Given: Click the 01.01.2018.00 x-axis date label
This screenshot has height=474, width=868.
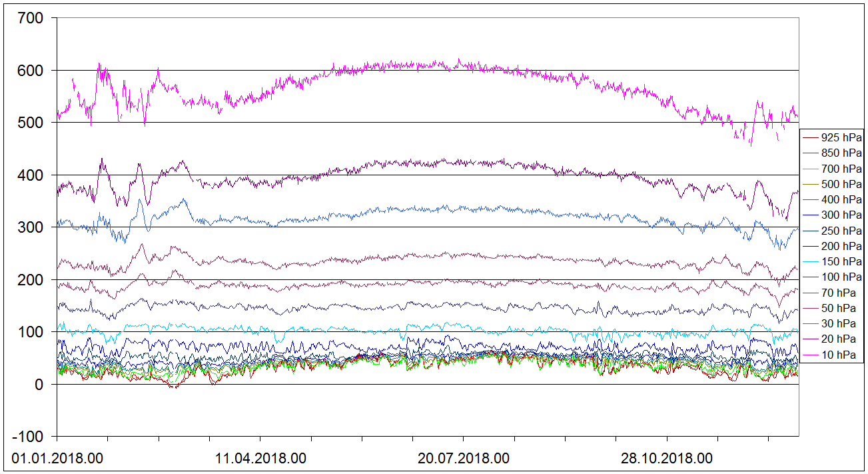Looking at the screenshot, I should (57, 459).
